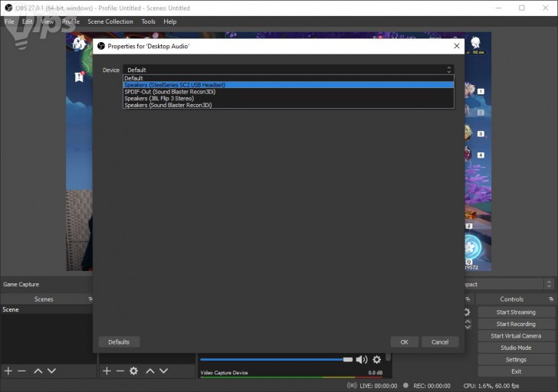Open the Help menu
The width and height of the screenshot is (558, 392).
[169, 21]
